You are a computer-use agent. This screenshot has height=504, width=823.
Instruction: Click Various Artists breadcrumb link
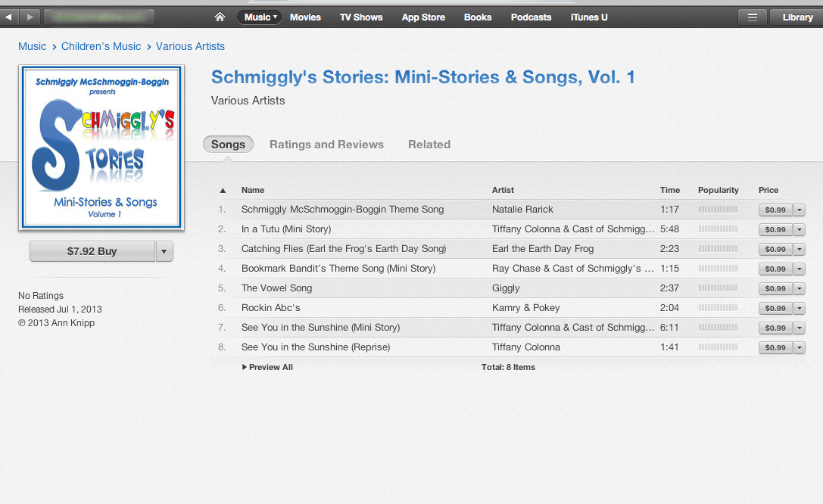coord(190,46)
